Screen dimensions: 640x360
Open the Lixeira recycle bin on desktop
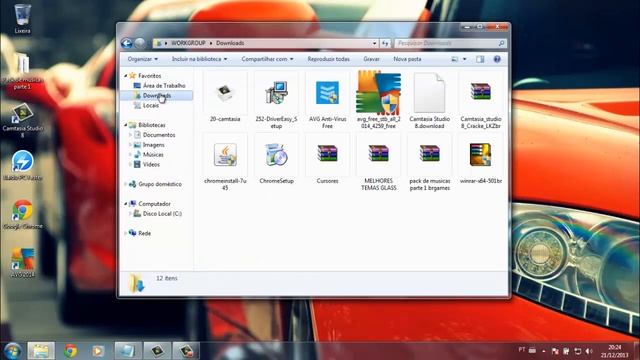[x=22, y=19]
